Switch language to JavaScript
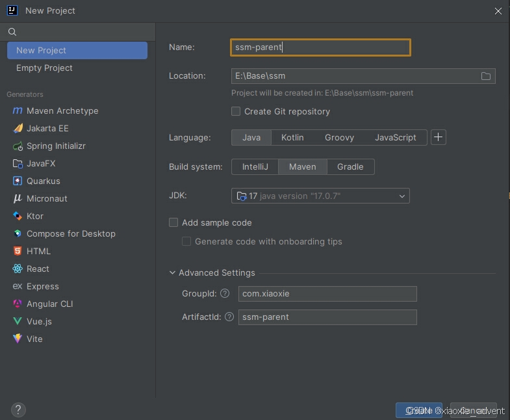 click(395, 137)
